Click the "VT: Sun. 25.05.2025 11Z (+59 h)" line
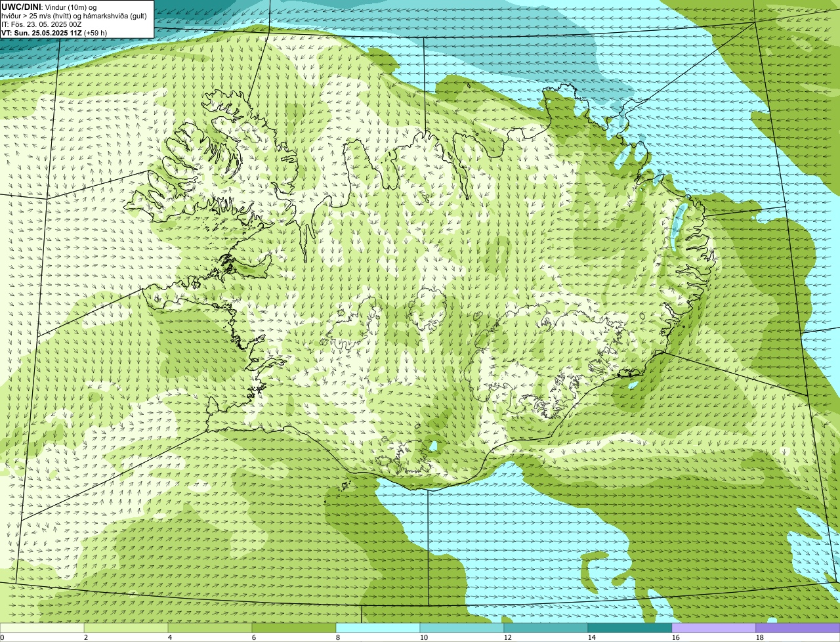The height and width of the screenshot is (642, 840). [54, 33]
